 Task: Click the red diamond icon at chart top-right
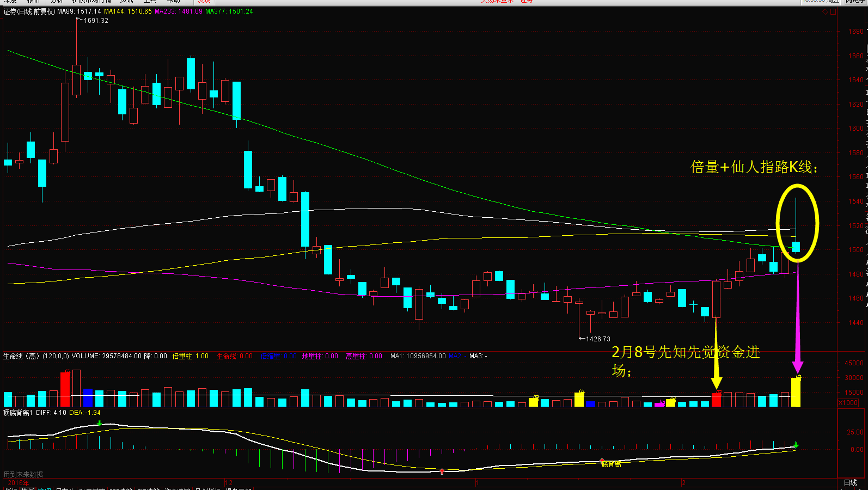[x=826, y=11]
